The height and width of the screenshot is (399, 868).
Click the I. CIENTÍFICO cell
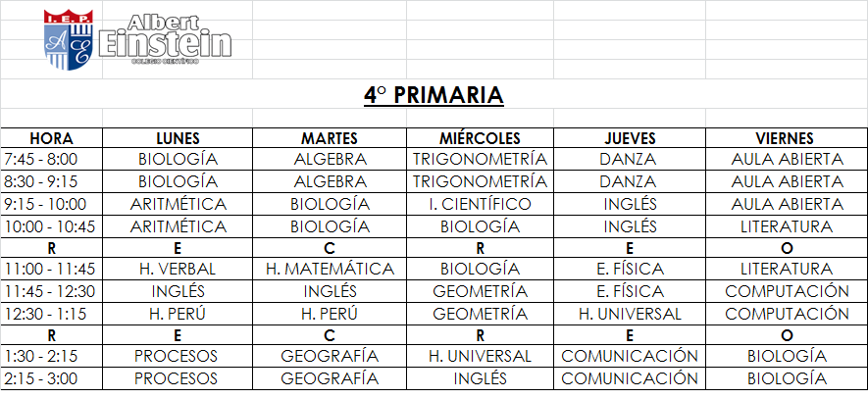[x=480, y=204]
